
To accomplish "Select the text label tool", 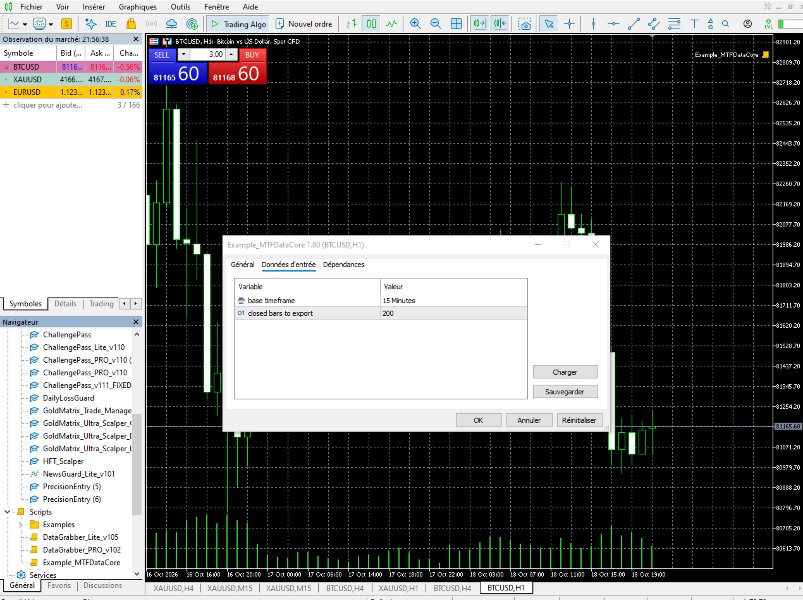I will 694,24.
